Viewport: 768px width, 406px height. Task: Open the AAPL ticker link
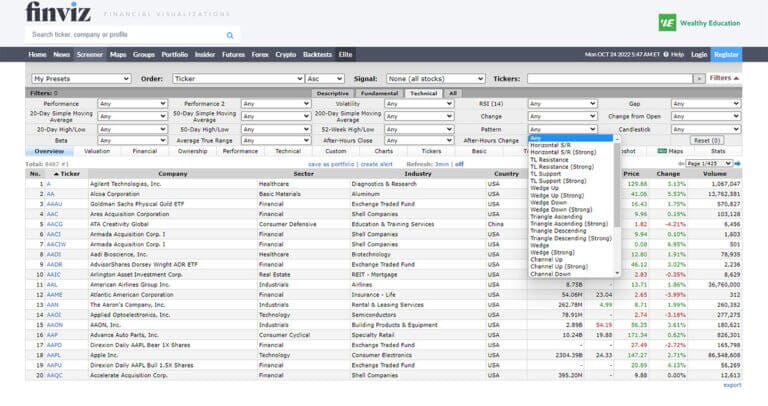(54, 353)
